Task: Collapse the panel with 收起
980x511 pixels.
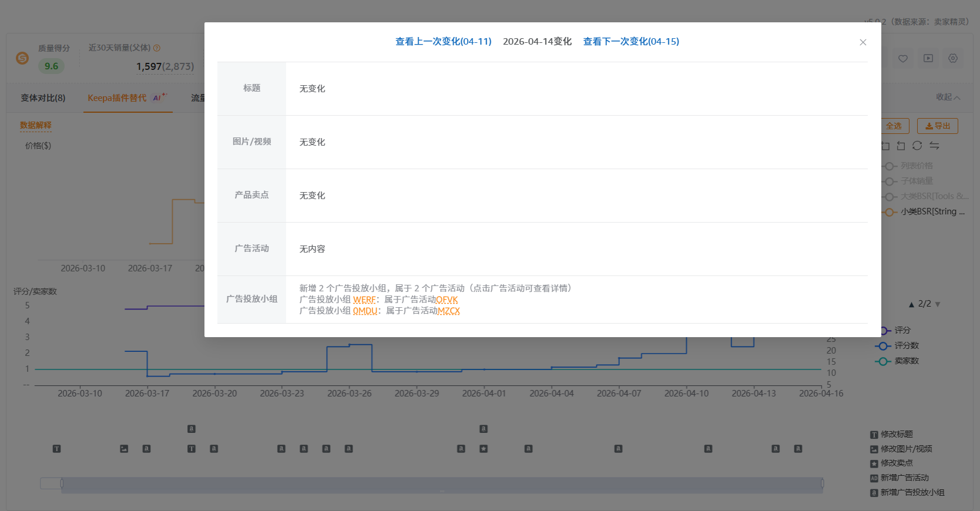Action: (947, 97)
